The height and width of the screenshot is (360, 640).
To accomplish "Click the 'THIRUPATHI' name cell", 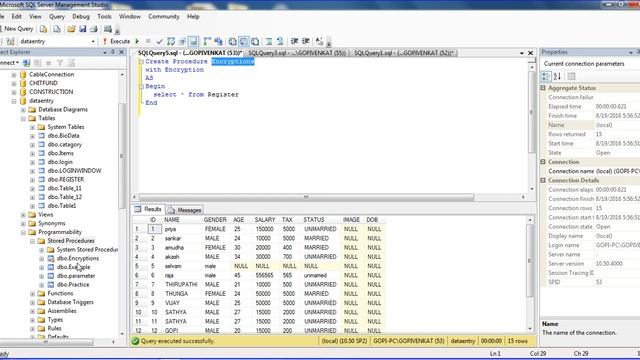I will tap(181, 284).
